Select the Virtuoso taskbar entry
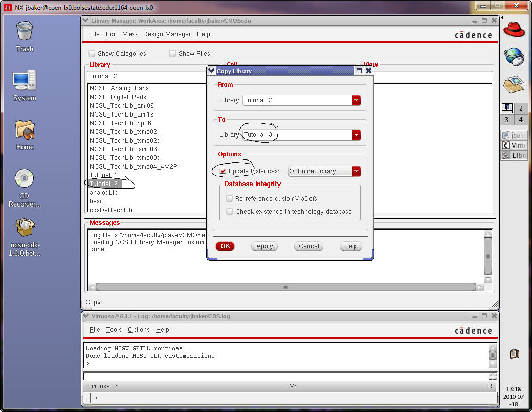Image resolution: width=532 pixels, height=412 pixels. point(514,145)
